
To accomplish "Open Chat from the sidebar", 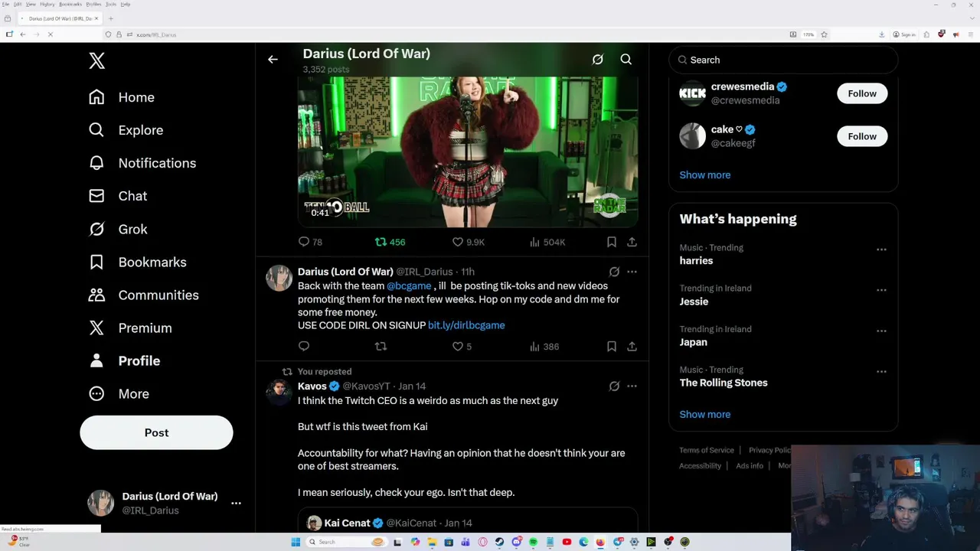I will (x=118, y=196).
